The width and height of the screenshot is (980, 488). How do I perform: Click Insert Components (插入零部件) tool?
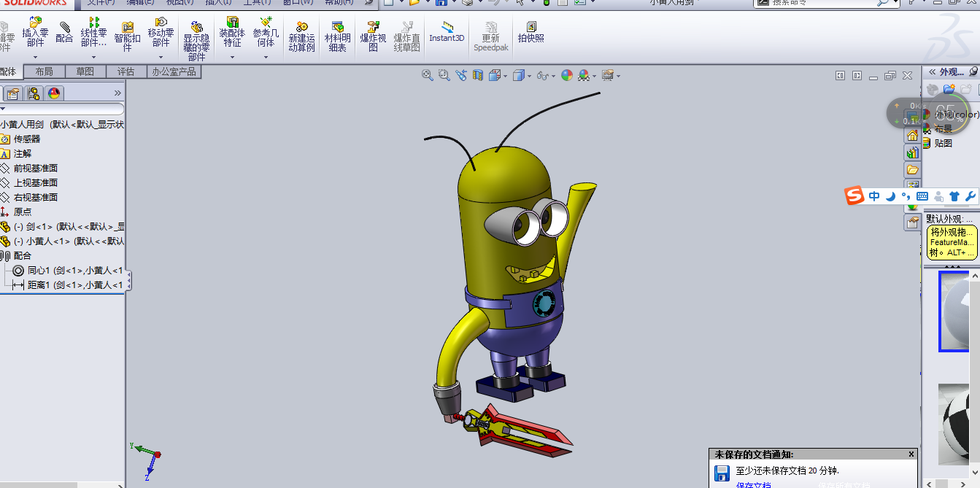click(35, 33)
